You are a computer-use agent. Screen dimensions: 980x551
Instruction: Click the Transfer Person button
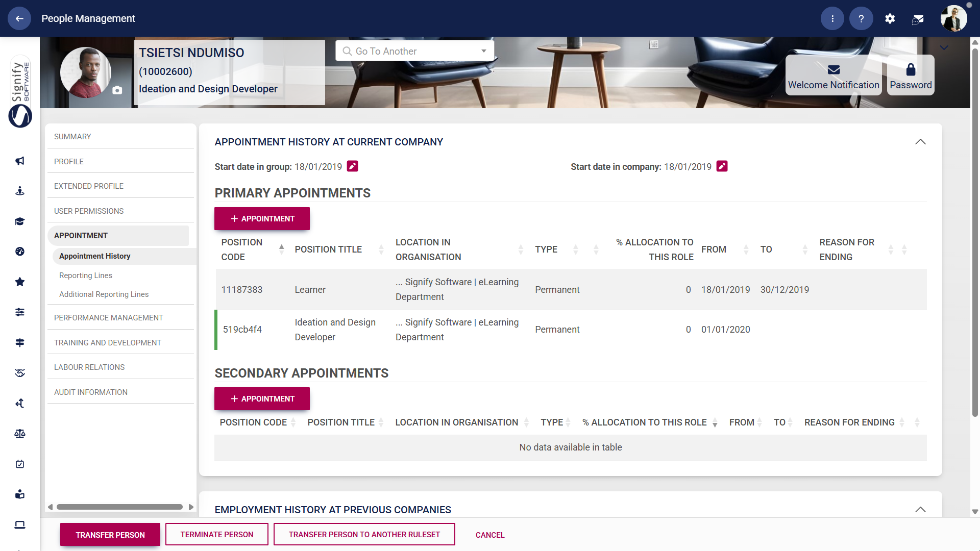(x=110, y=535)
